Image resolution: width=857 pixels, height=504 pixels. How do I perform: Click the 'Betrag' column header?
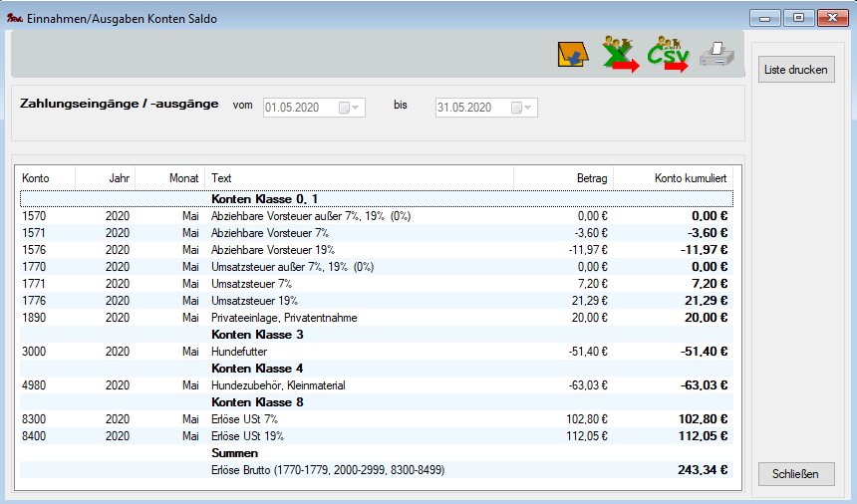pos(562,177)
